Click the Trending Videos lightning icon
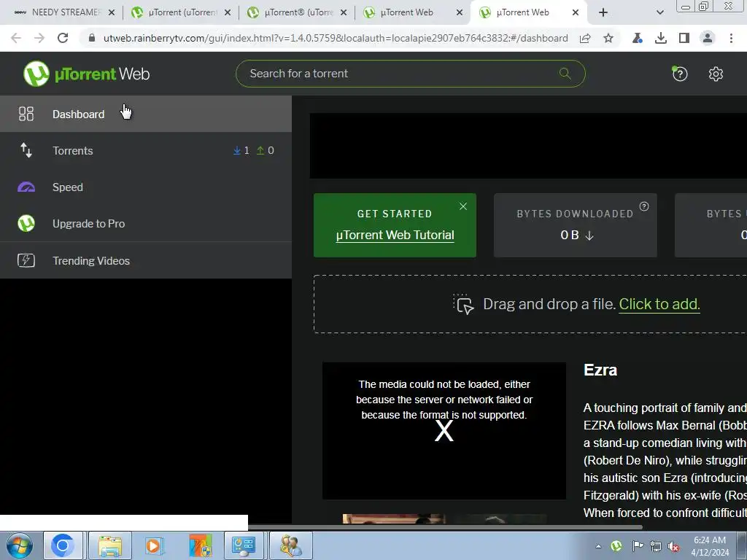Image resolution: width=747 pixels, height=560 pixels. pos(26,260)
